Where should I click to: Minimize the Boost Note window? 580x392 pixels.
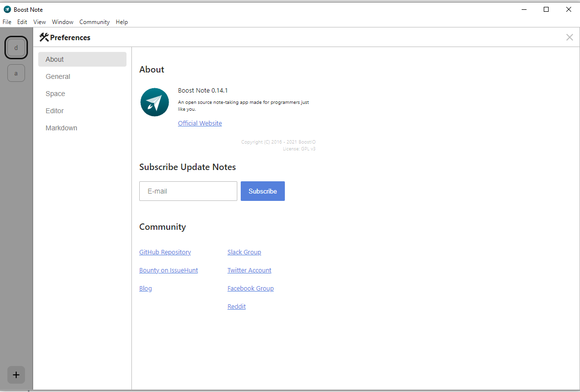click(x=524, y=10)
